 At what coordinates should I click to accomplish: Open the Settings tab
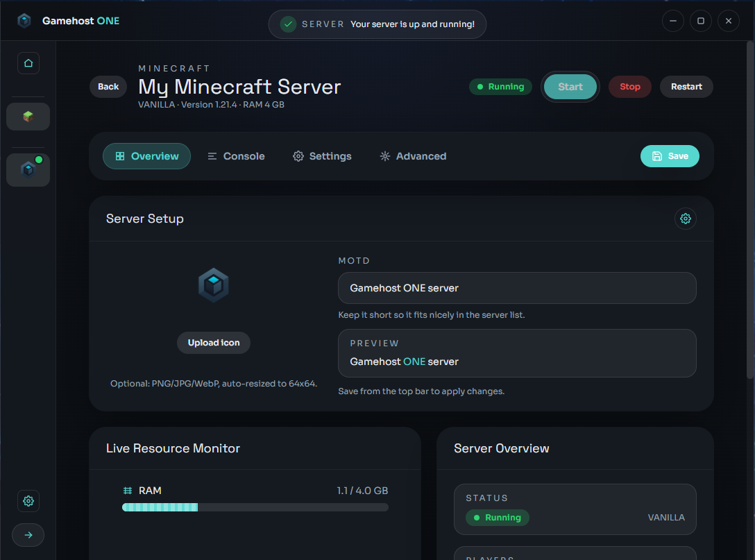pyautogui.click(x=321, y=156)
